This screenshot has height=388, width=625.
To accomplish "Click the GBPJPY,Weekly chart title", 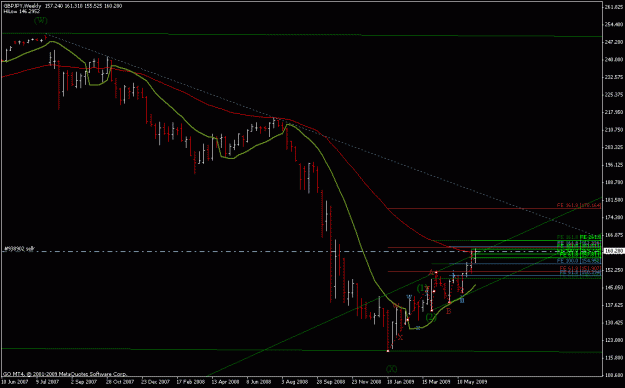I will [22, 6].
